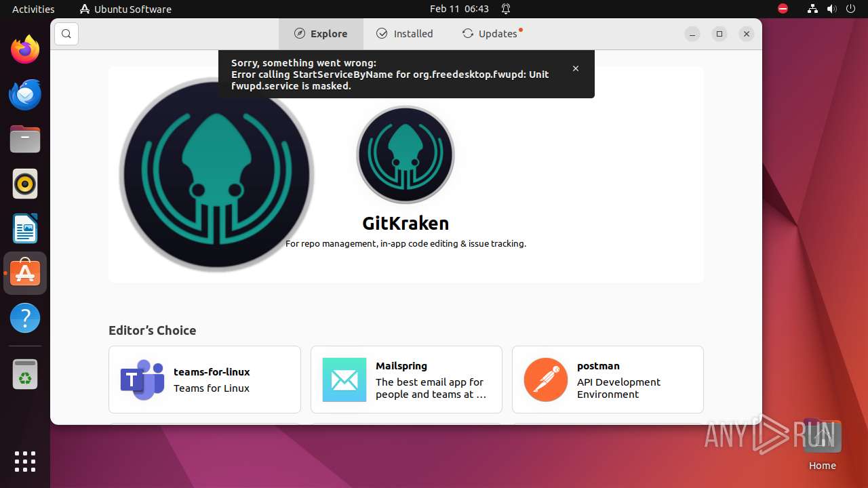Open the search button in Ubuntu Software
Viewport: 868px width, 488px height.
66,34
